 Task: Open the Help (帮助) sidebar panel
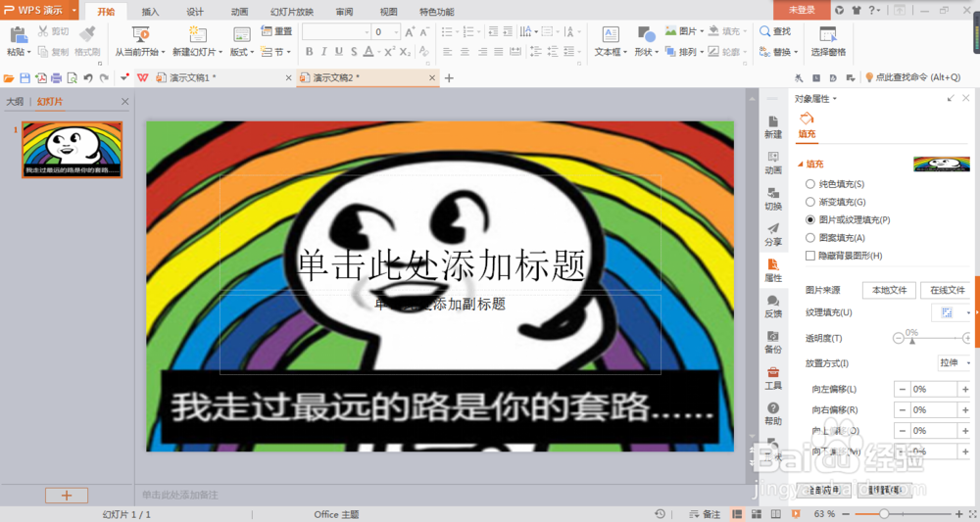coord(773,414)
